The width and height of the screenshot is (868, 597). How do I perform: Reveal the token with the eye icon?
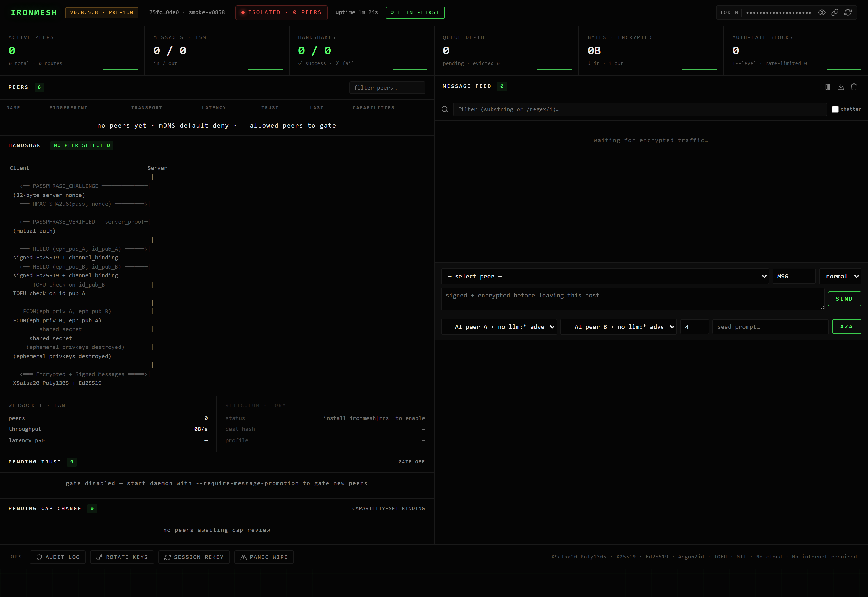[822, 12]
